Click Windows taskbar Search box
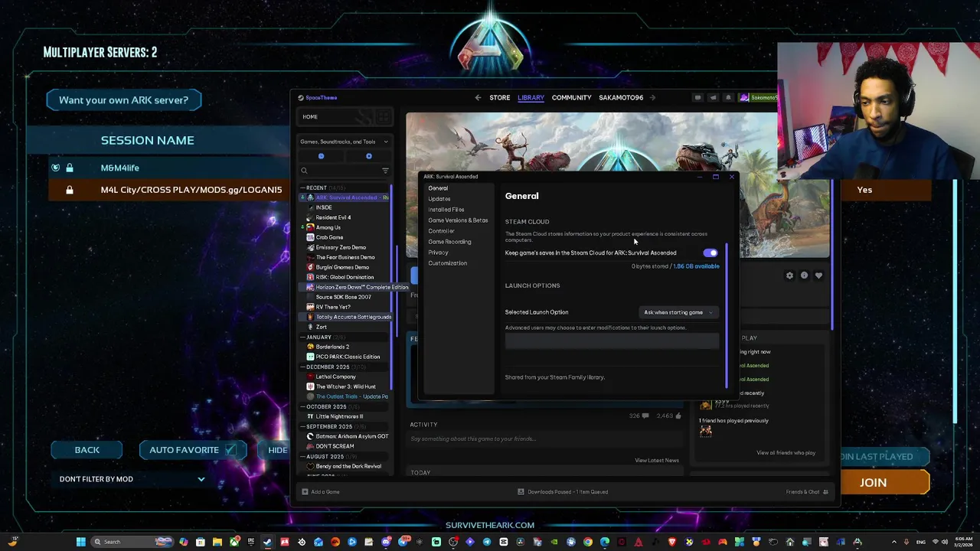Viewport: 980px width, 551px height. pyautogui.click(x=131, y=542)
